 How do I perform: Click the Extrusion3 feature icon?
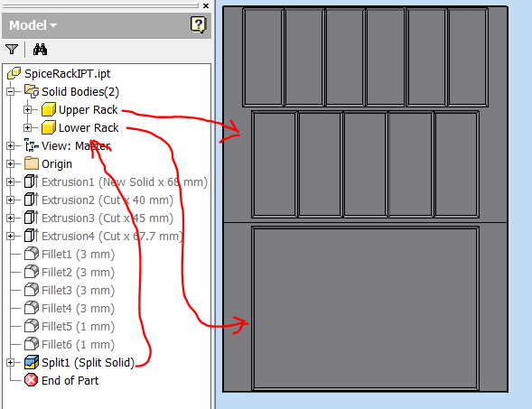tap(32, 218)
